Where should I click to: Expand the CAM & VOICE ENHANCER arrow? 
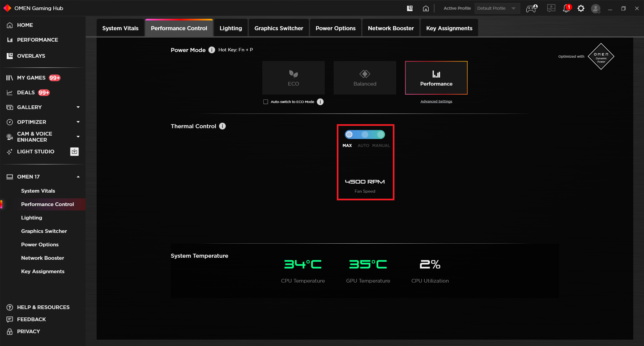(78, 137)
